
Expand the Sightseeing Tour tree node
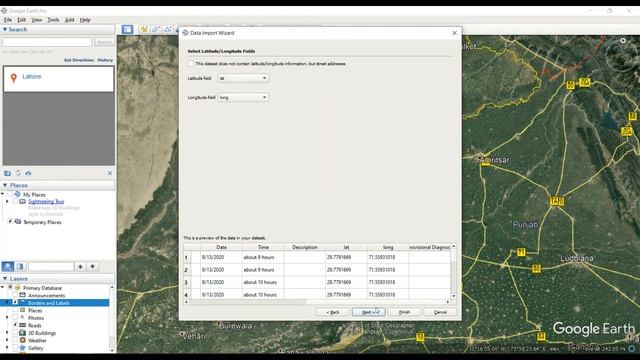(x=7, y=202)
